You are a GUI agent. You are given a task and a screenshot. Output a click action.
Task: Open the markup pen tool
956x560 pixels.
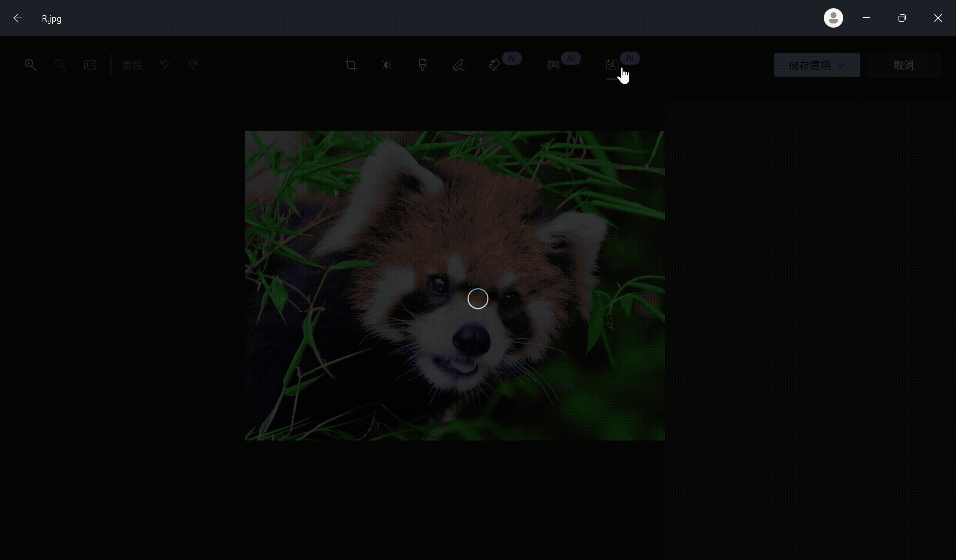458,65
